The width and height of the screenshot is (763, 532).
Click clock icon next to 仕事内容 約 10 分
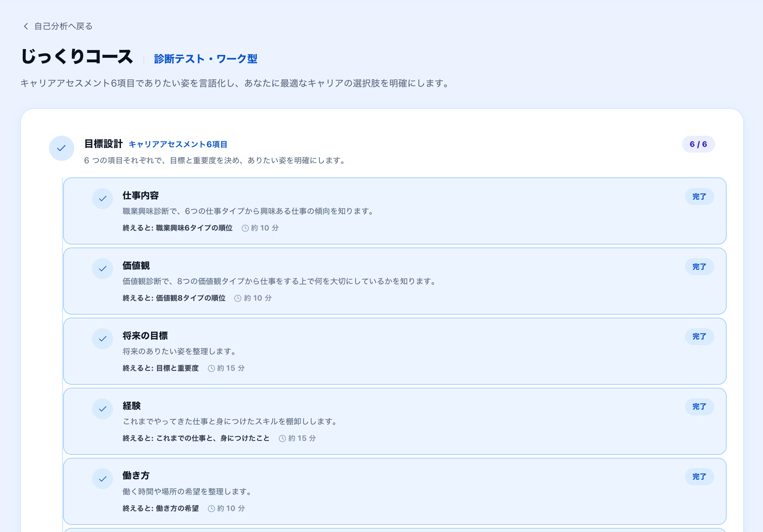click(x=245, y=228)
